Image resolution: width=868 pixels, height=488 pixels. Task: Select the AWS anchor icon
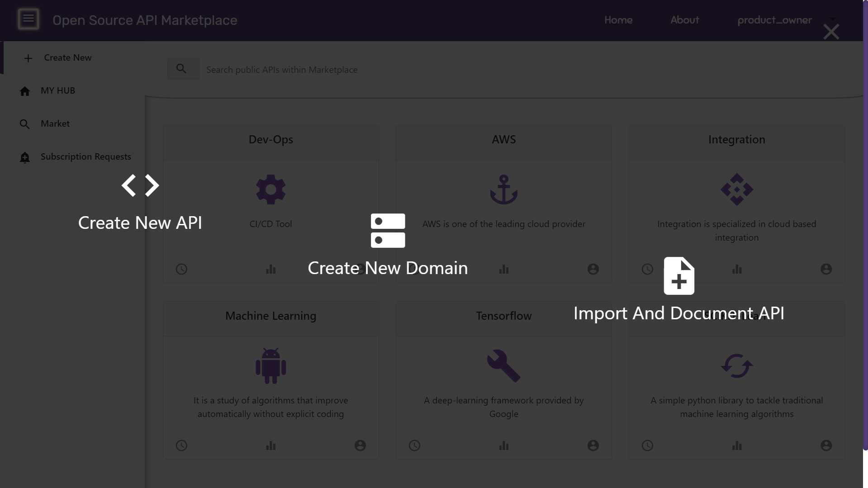[503, 190]
